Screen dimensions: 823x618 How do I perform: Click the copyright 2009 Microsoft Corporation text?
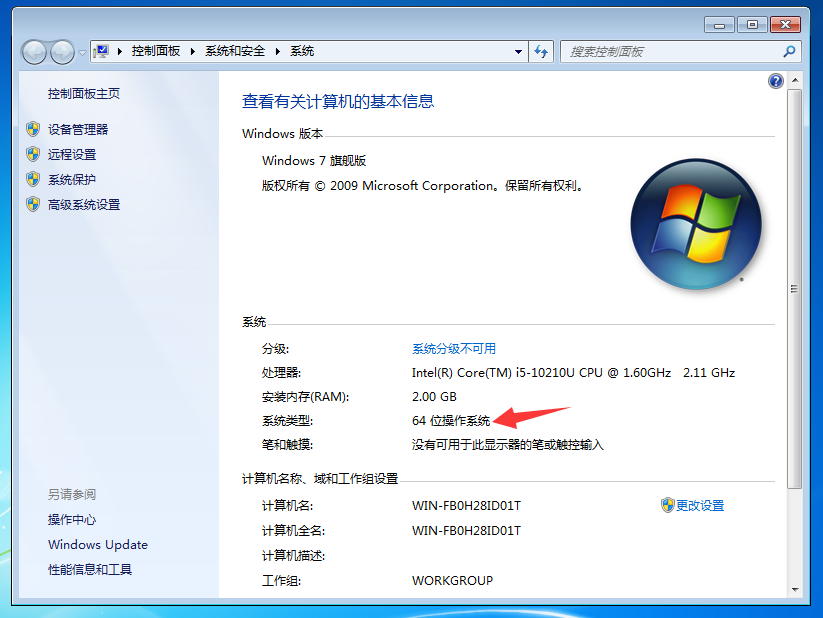pos(423,186)
